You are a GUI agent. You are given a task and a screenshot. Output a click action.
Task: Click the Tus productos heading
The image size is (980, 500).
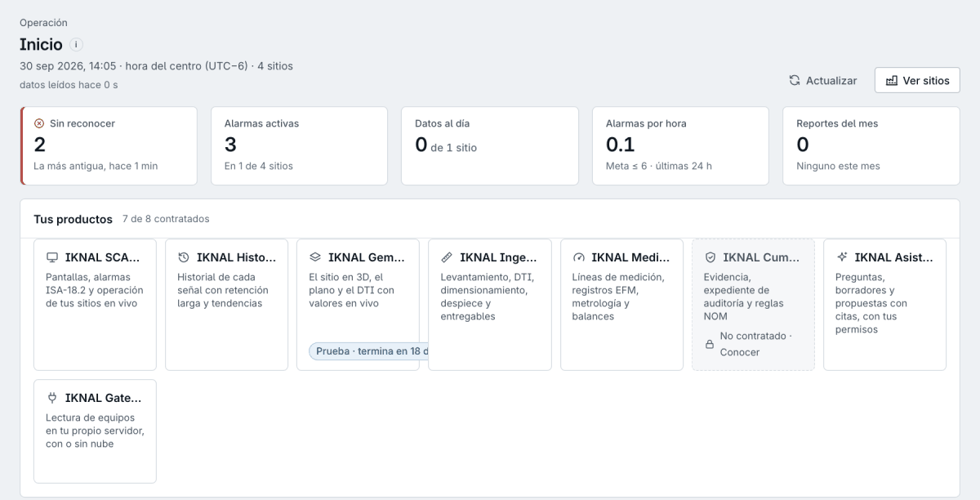click(73, 219)
